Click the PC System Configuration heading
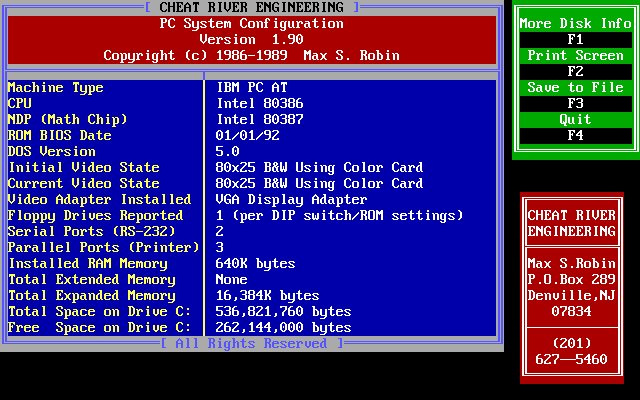Screen dimensions: 640x400 [251, 24]
